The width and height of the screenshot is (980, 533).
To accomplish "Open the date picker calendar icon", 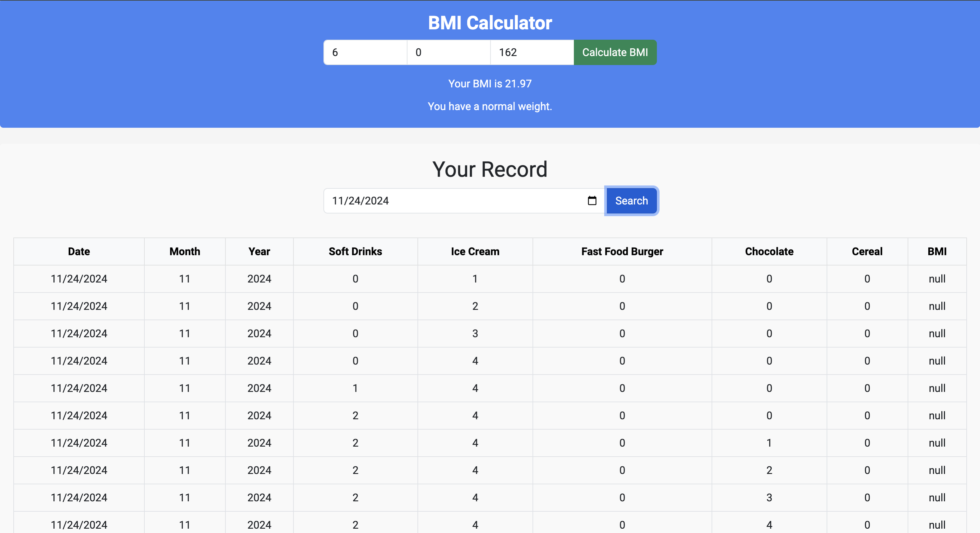I will pos(592,200).
